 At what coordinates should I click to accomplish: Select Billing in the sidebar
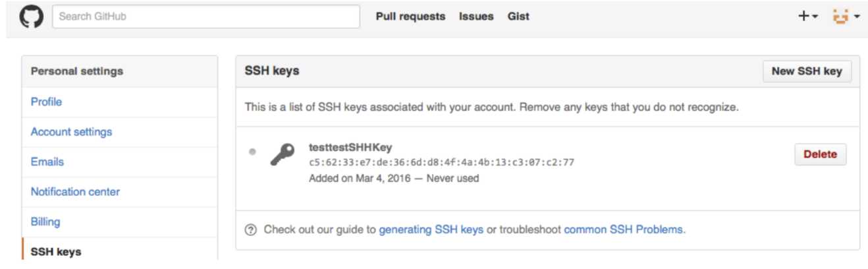click(45, 222)
